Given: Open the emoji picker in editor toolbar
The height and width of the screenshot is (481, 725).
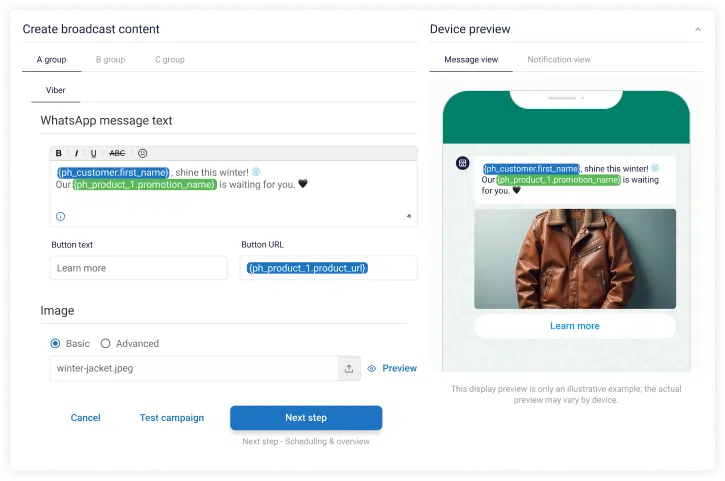Looking at the screenshot, I should point(142,153).
